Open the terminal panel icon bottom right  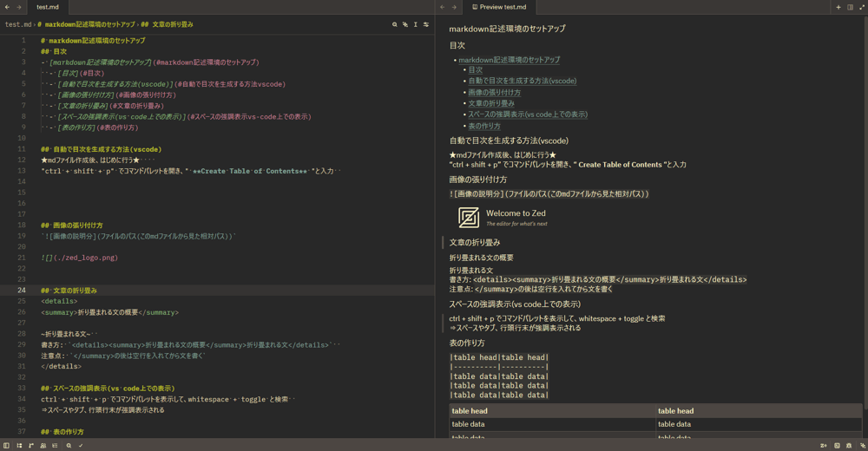[837, 445]
